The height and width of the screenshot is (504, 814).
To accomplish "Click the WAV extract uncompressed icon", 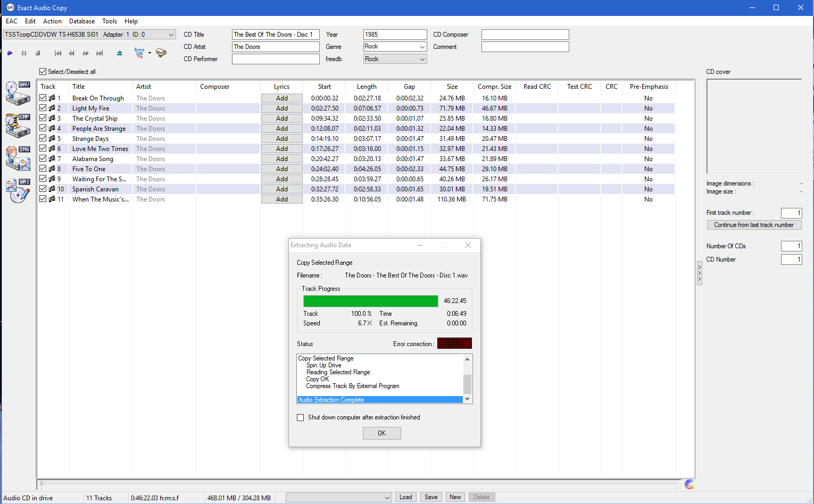I will [18, 93].
